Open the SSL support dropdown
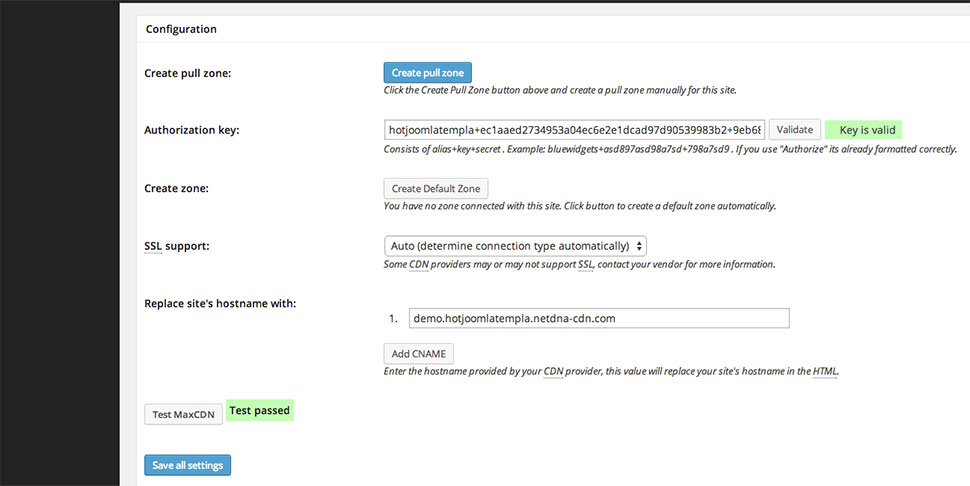The width and height of the screenshot is (970, 486). coord(515,246)
